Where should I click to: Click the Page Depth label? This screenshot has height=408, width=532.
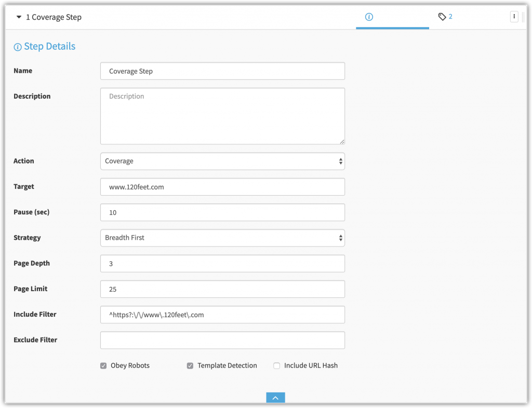coord(32,263)
